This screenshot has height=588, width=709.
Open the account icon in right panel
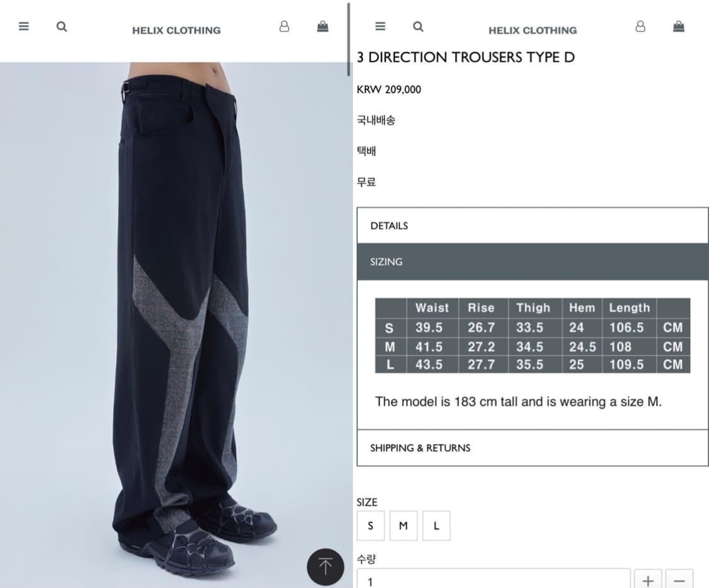pos(640,26)
